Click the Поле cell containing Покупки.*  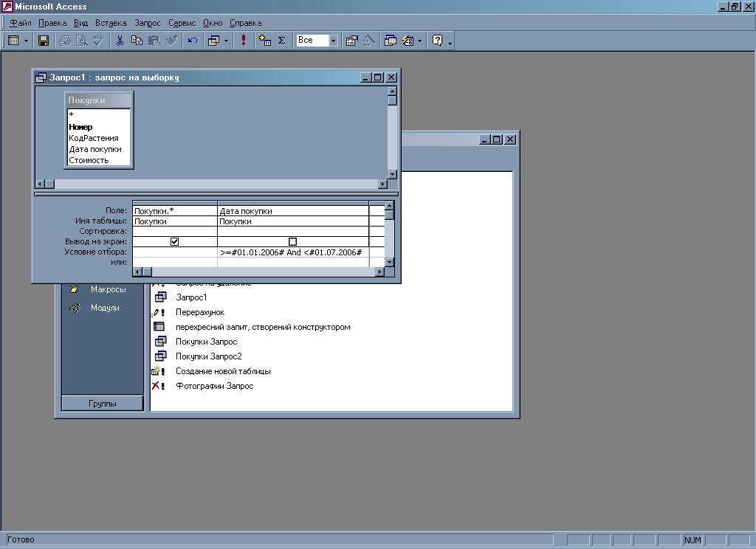[x=175, y=210]
